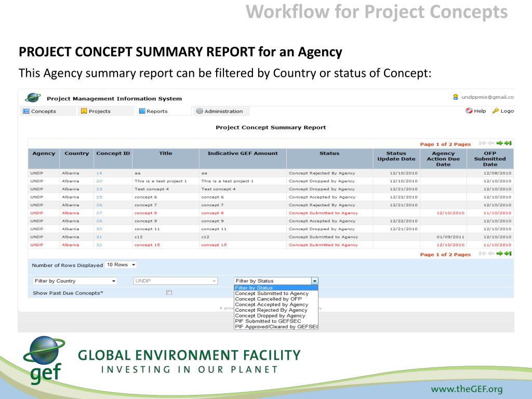
Task: Open the Filter by Country dropdown
Action: (x=75, y=281)
